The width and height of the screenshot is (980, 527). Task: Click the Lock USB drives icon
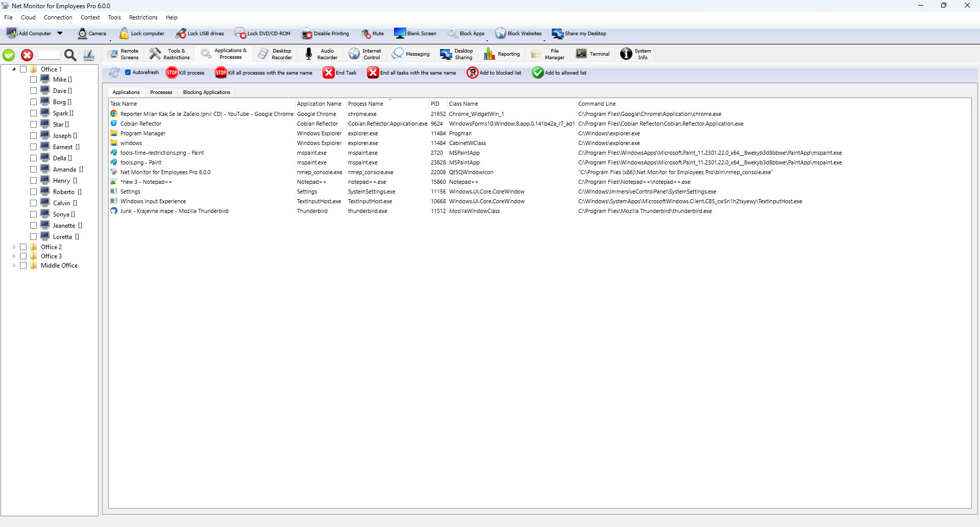(x=181, y=34)
